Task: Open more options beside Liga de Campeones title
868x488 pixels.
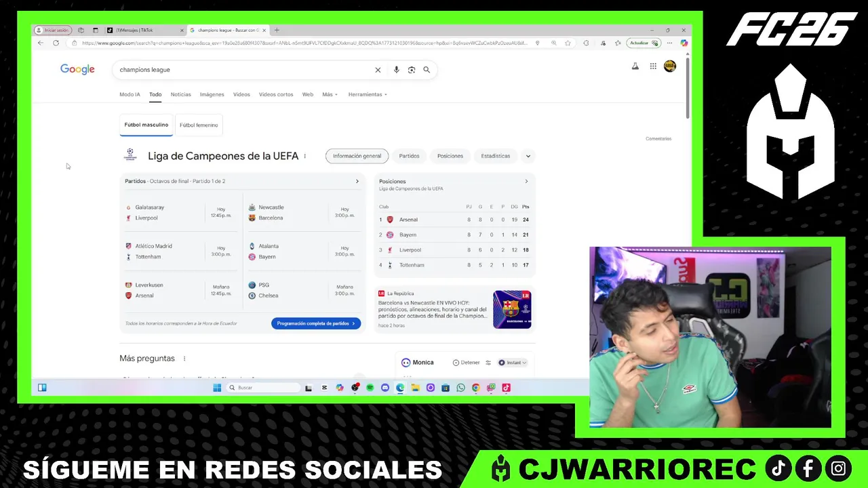Action: 305,156
